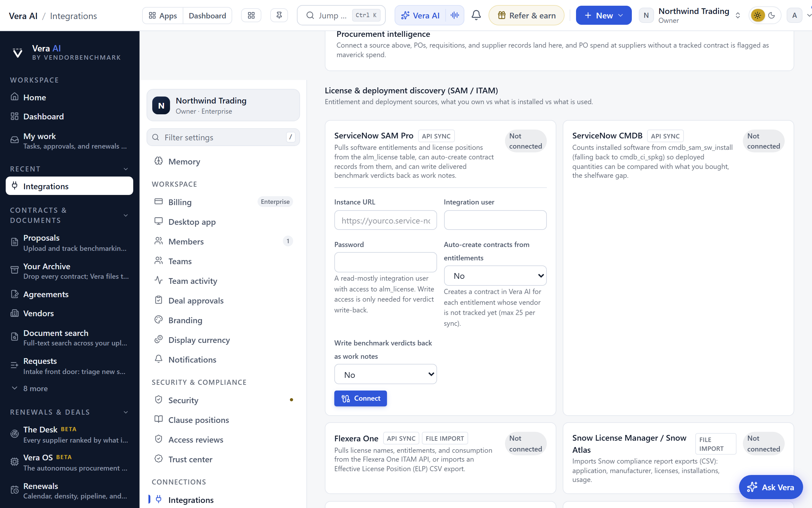812x508 pixels.
Task: Click the Clause positions book icon
Action: point(158,419)
